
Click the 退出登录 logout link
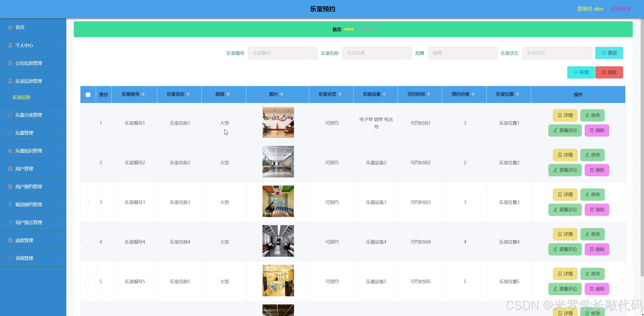620,9
